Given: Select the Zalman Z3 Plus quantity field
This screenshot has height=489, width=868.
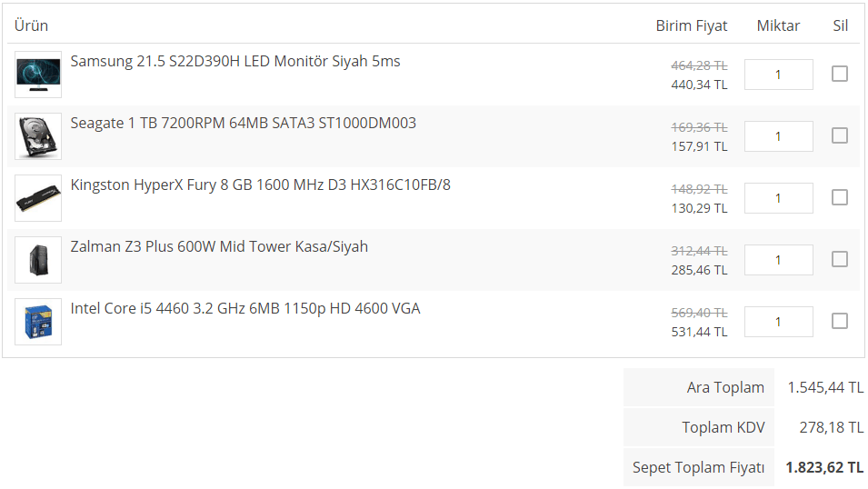Looking at the screenshot, I should (x=778, y=260).
